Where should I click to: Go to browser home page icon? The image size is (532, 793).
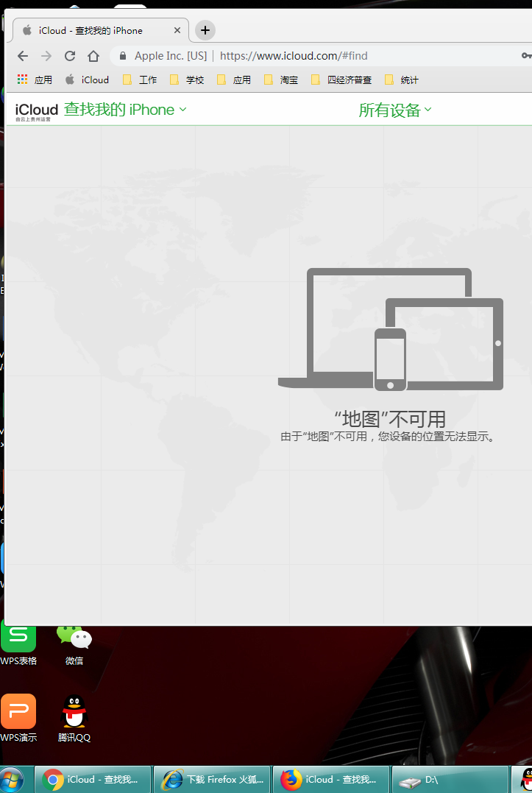click(x=93, y=56)
